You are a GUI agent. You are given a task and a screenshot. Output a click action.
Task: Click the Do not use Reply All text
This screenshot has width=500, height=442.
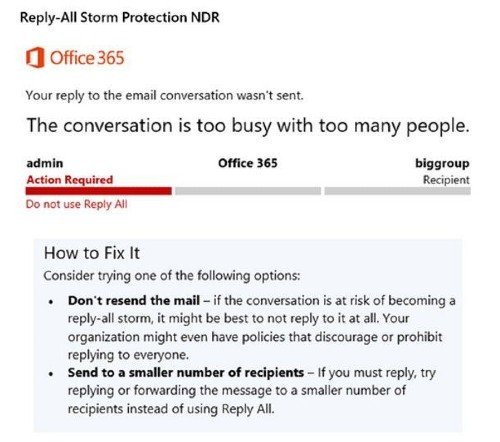pyautogui.click(x=77, y=204)
